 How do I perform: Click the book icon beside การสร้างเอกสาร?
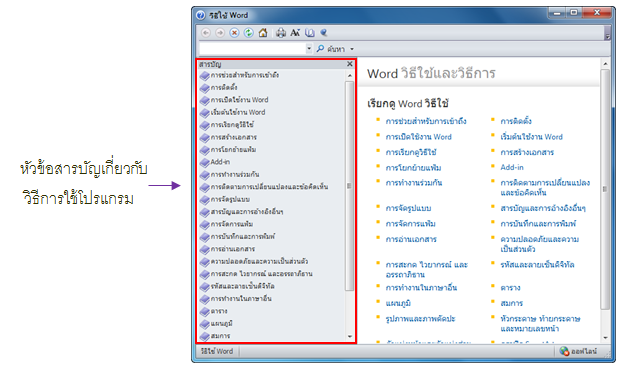click(204, 138)
